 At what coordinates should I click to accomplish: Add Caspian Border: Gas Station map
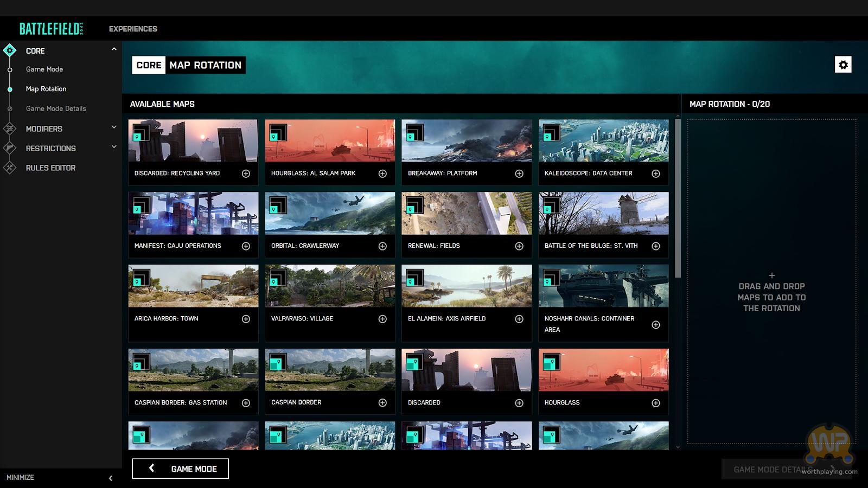[x=246, y=403]
